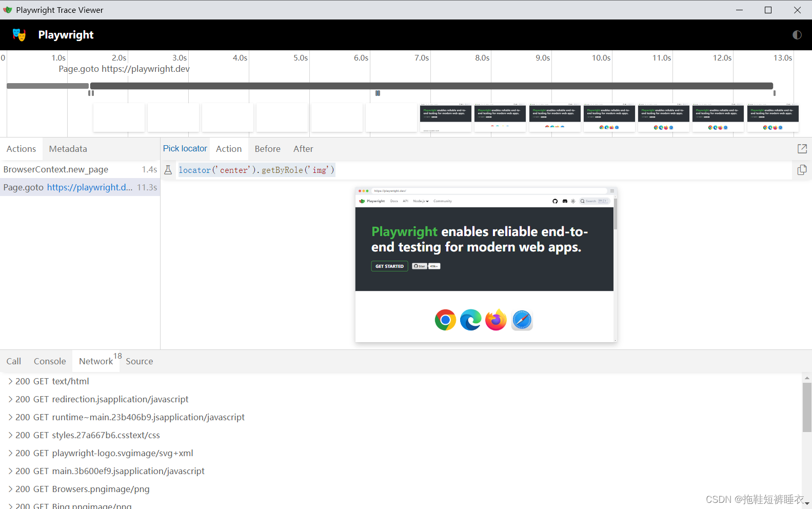Expand the runtime~main.23b406b9.js request
Viewport: 812px width, 509px height.
point(10,417)
